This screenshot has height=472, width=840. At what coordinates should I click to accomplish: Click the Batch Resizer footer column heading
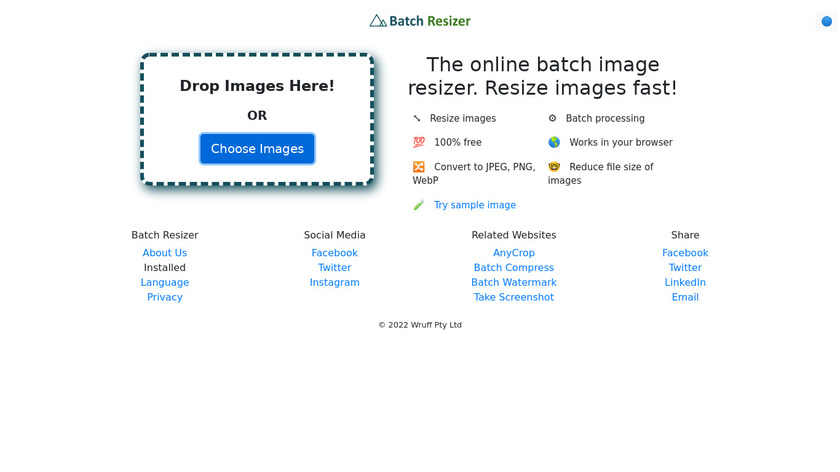point(164,235)
